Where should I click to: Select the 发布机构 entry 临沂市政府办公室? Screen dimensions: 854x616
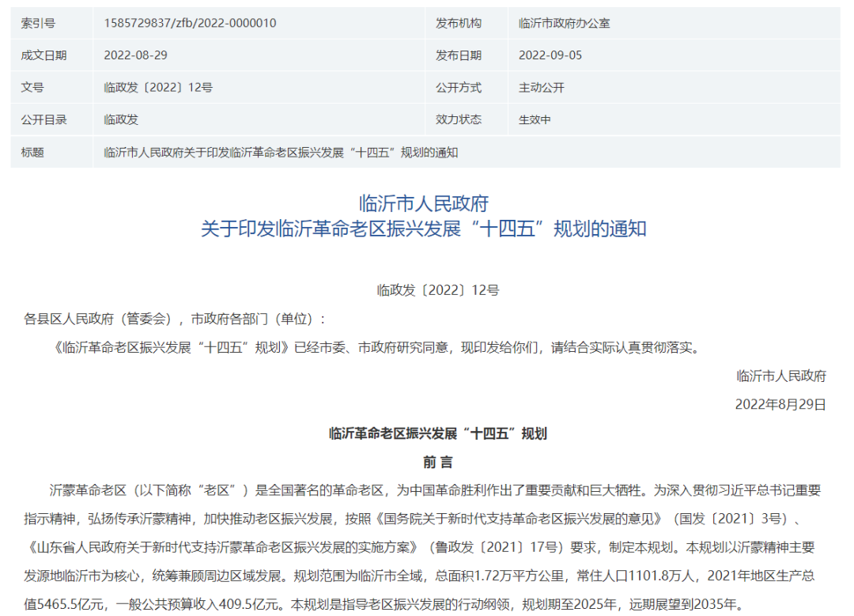[x=566, y=23]
